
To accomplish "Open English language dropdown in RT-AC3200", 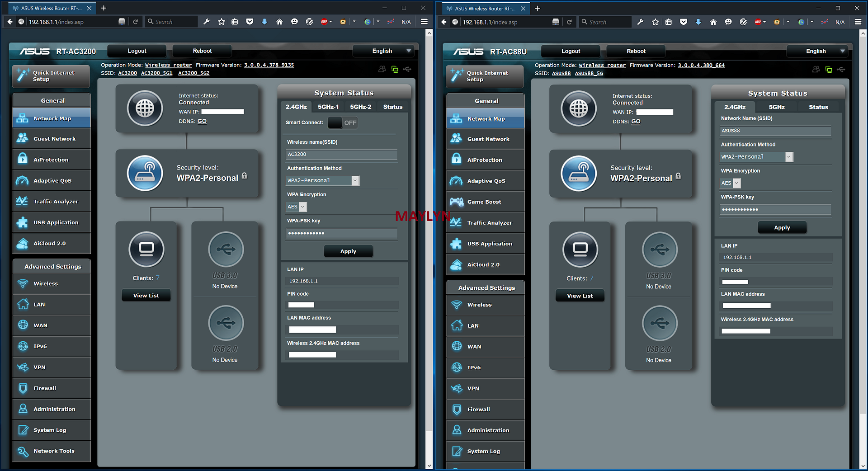I will (x=383, y=51).
